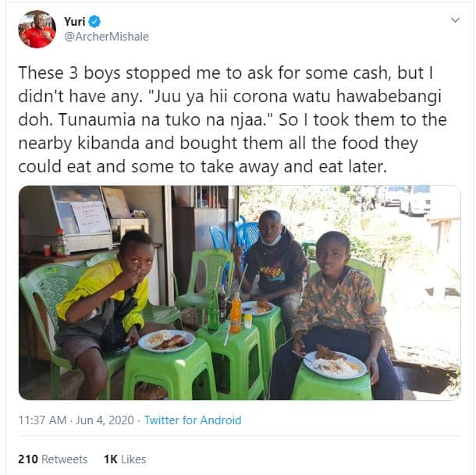View the 210 Retweets list
Image resolution: width=476 pixels, height=475 pixels.
click(x=53, y=459)
